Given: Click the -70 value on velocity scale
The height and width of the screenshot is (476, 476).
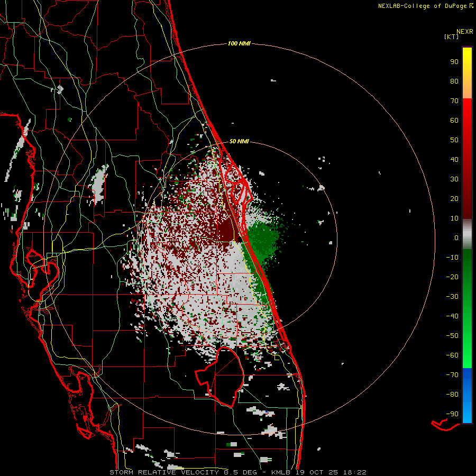Looking at the screenshot, I should pos(452,375).
